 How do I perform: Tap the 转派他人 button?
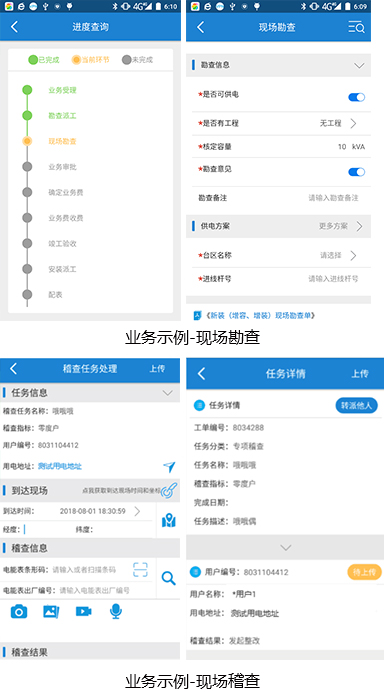357,405
